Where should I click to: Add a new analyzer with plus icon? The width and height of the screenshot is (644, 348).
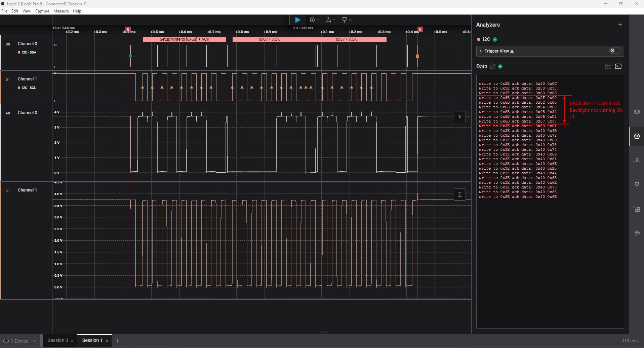click(620, 25)
